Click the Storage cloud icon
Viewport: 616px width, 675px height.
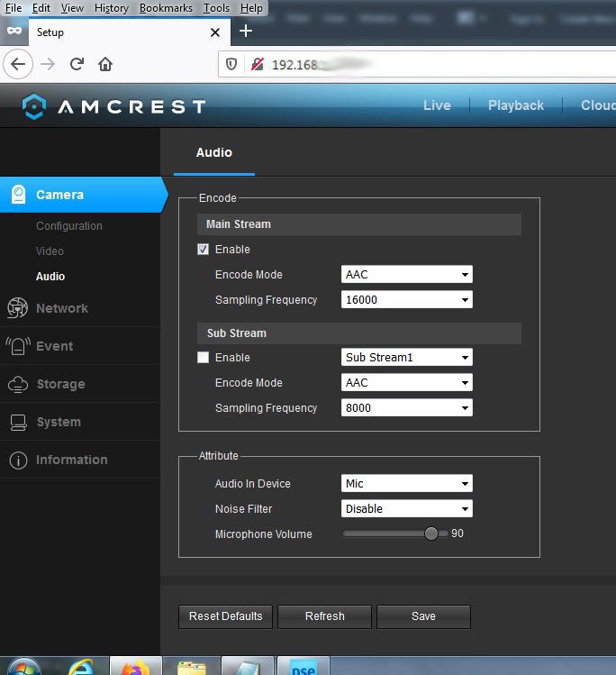pos(18,384)
